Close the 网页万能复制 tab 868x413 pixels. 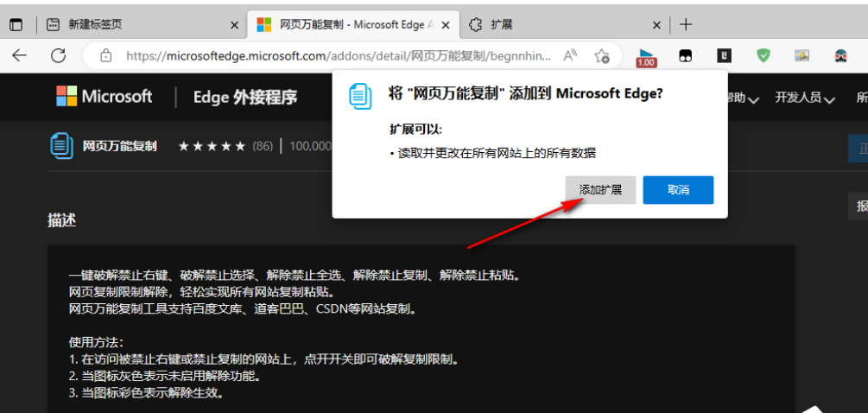coord(447,25)
